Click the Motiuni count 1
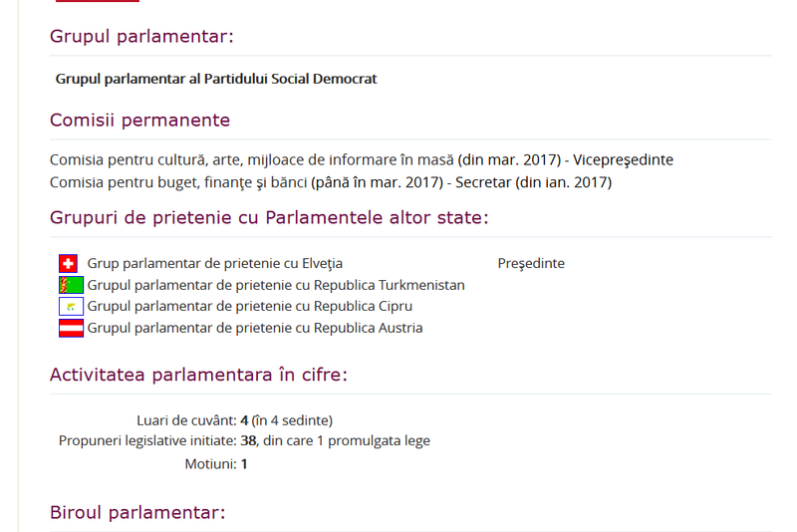 (244, 464)
